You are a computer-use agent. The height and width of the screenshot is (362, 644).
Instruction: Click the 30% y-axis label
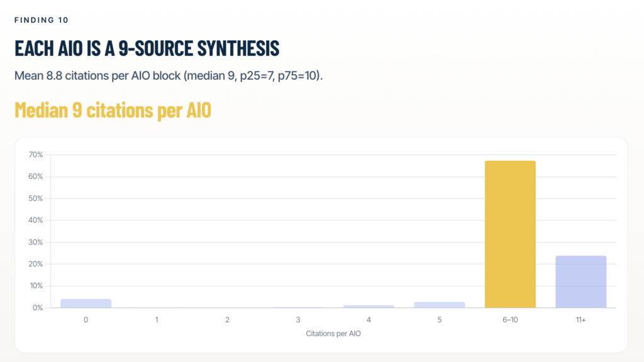tap(36, 242)
